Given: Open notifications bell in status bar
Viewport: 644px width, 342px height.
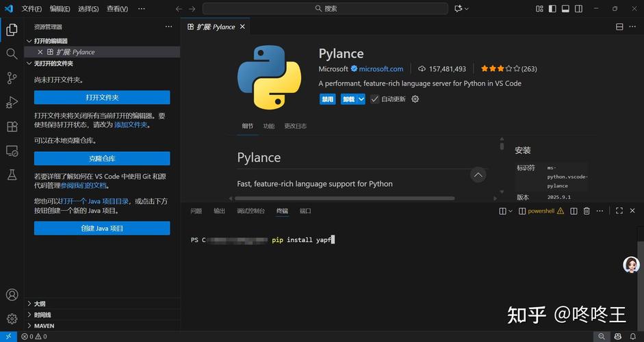Looking at the screenshot, I should point(633,337).
